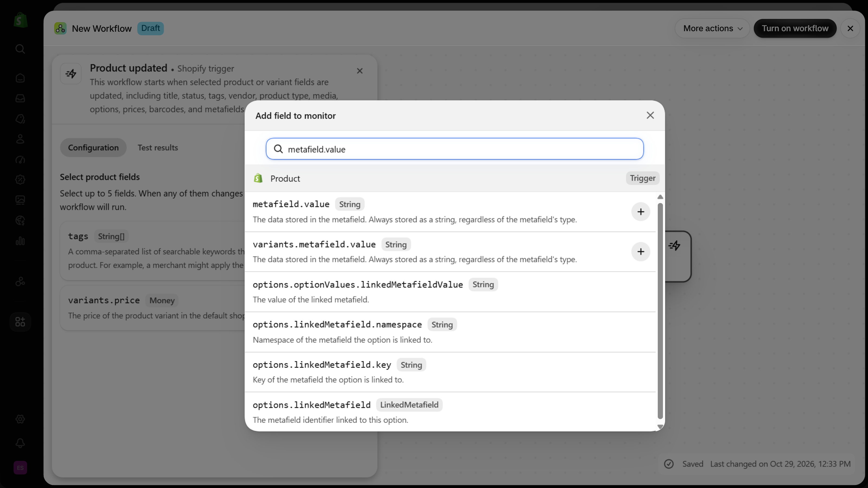The height and width of the screenshot is (488, 868).
Task: Click the Last changed timestamp text
Action: tap(780, 464)
